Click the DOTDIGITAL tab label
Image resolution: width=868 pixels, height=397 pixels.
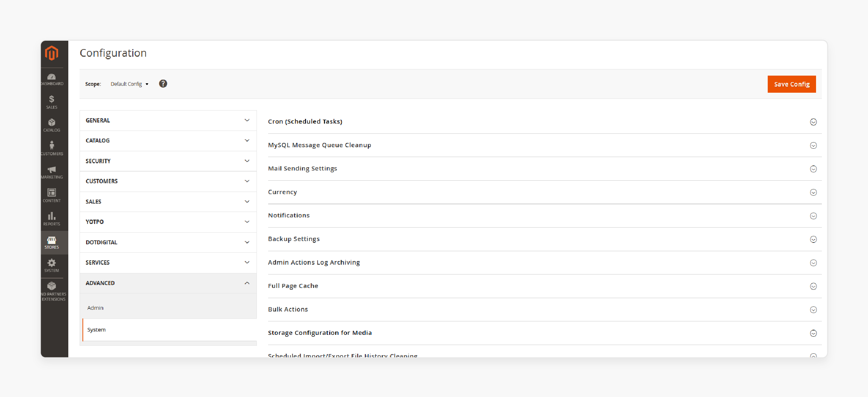101,242
